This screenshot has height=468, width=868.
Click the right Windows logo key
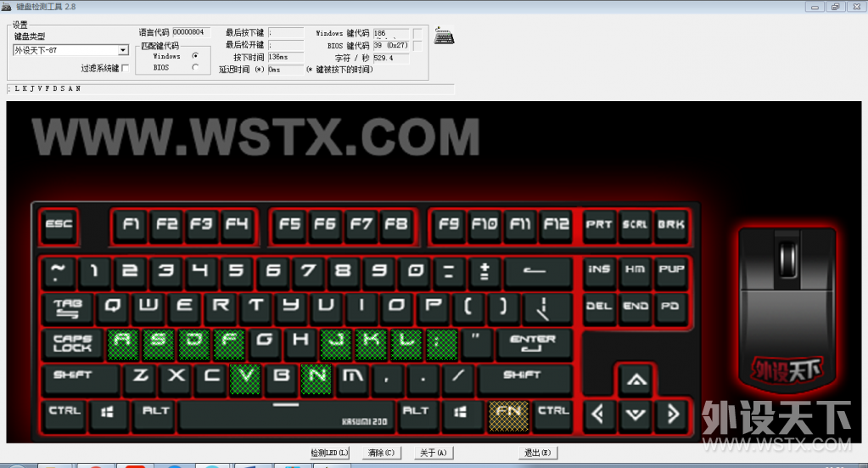click(x=461, y=416)
